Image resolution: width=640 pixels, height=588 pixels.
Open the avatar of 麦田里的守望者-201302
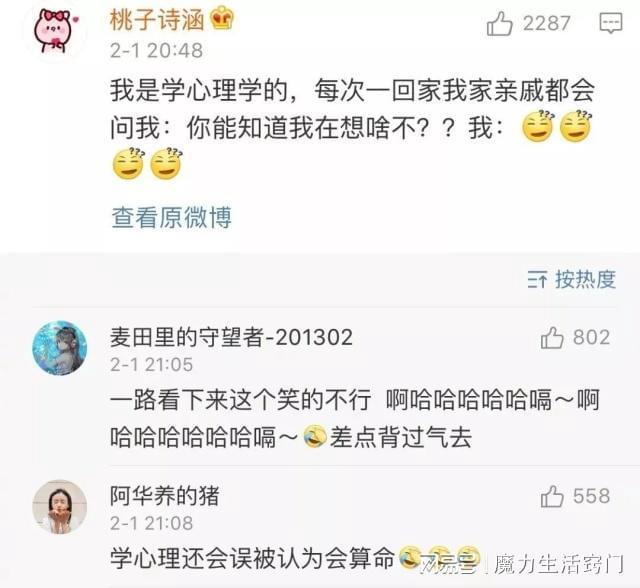pyautogui.click(x=60, y=348)
